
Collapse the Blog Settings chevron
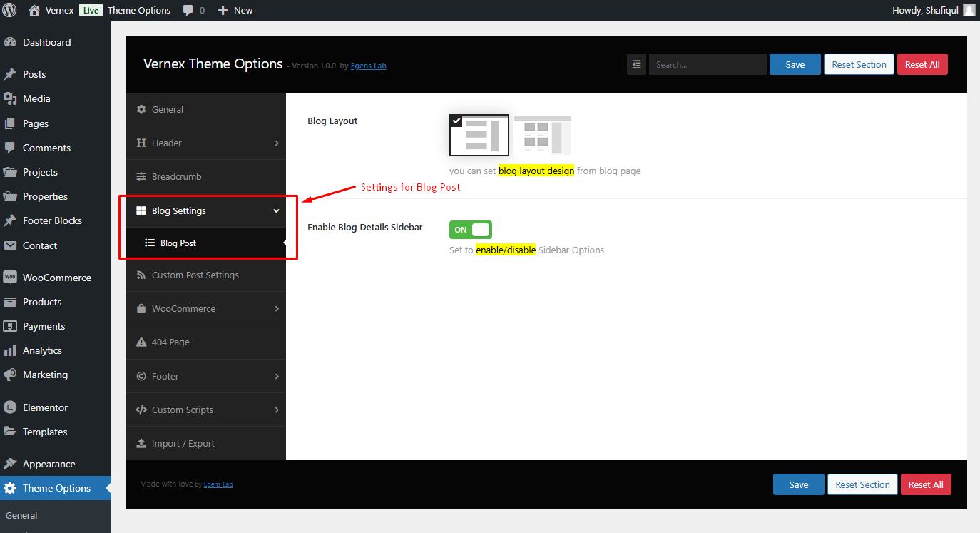point(277,211)
